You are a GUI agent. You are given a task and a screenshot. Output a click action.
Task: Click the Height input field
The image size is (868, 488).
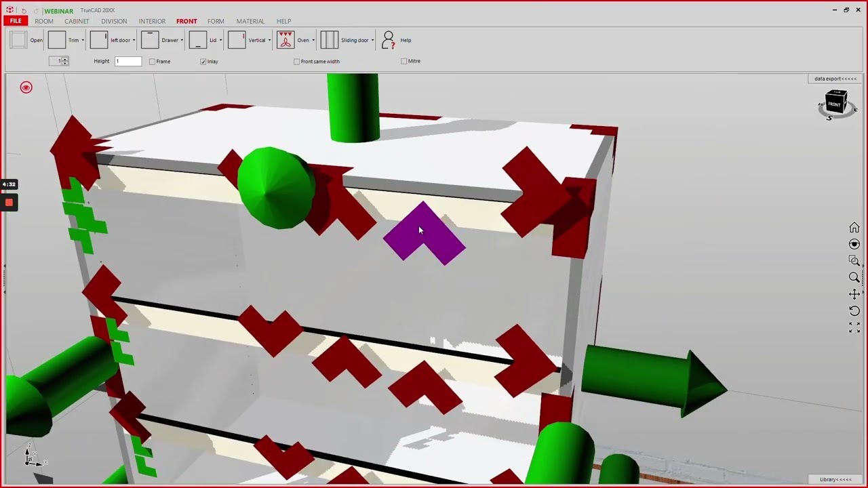click(128, 61)
